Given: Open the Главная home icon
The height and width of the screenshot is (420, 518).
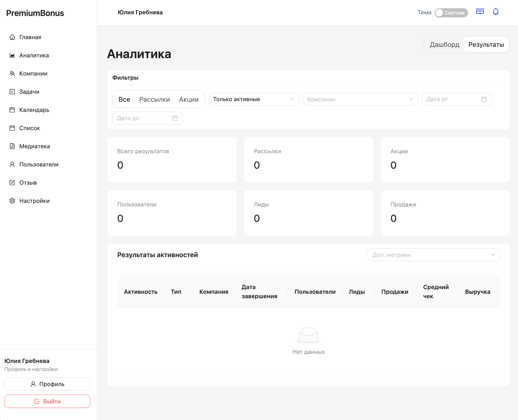Looking at the screenshot, I should coord(12,37).
